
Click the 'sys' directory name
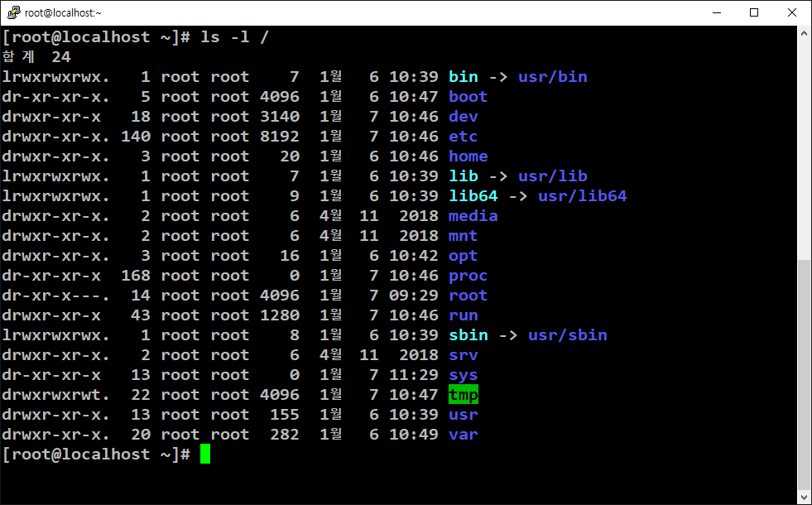463,376
